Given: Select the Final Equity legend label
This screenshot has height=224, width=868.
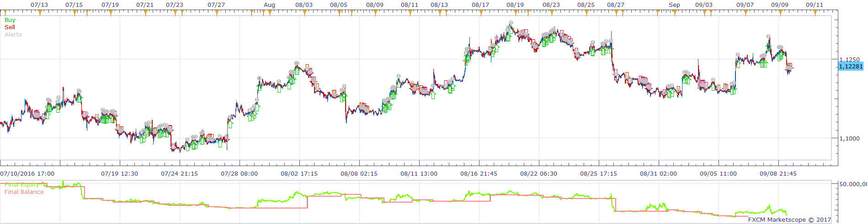Looking at the screenshot, I should 22,185.
